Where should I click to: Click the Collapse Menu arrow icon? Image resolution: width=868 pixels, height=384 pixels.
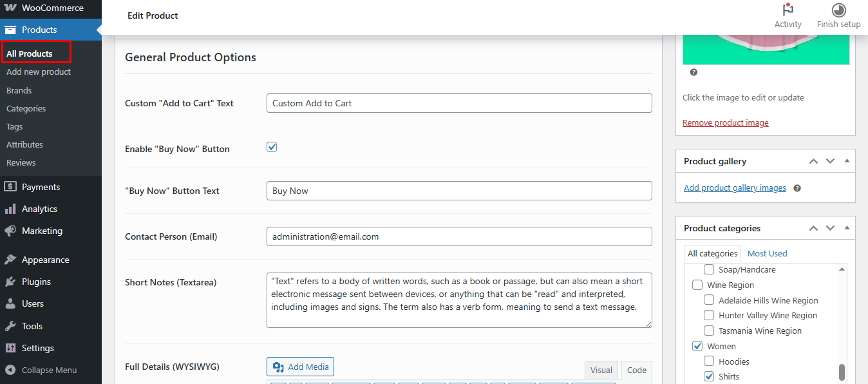coord(10,370)
